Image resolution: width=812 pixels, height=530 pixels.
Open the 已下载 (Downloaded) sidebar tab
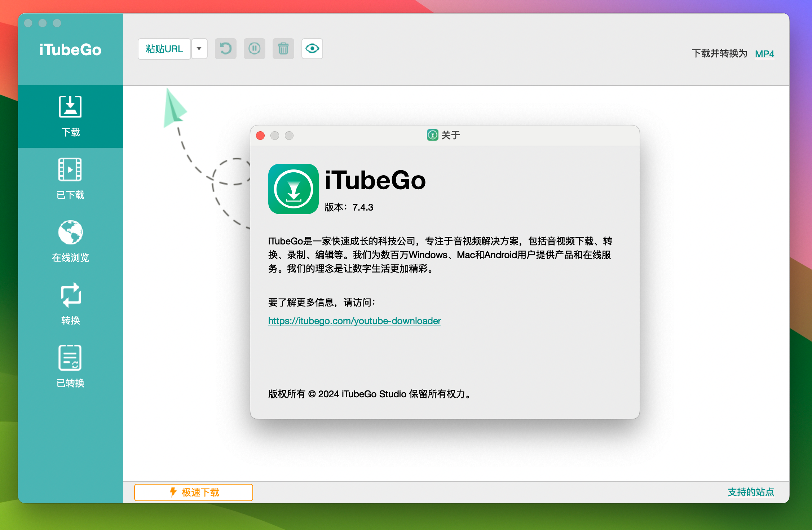coord(70,179)
